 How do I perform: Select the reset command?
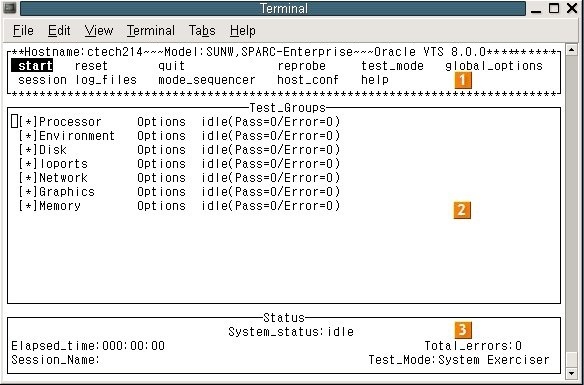[91, 66]
